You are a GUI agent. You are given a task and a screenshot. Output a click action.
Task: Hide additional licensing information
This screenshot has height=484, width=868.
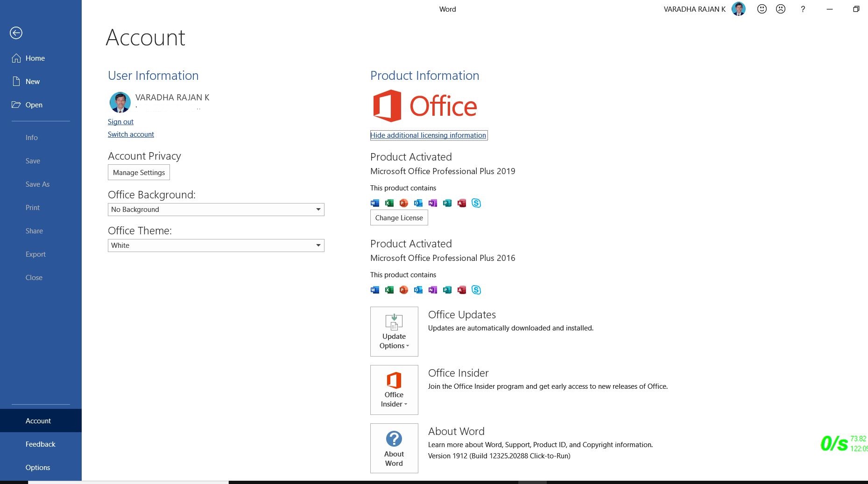429,135
